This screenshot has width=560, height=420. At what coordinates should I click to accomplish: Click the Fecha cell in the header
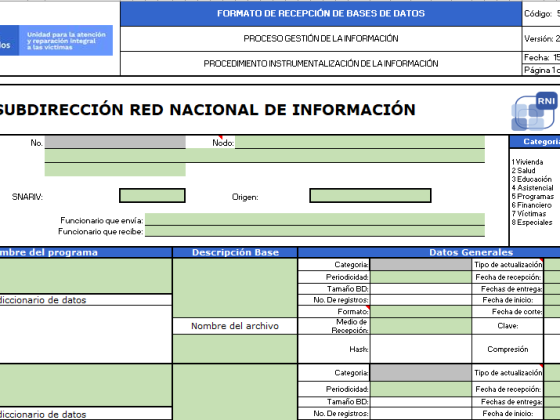(x=541, y=58)
